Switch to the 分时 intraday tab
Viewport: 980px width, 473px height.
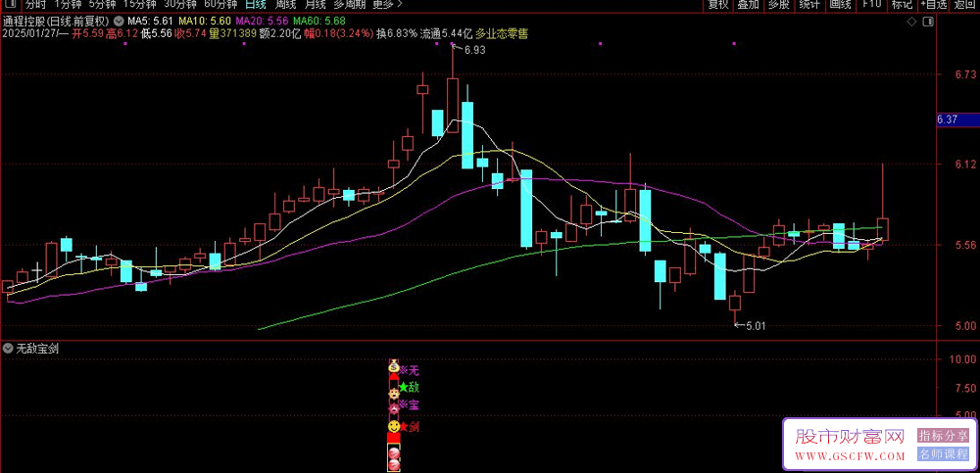tap(35, 4)
